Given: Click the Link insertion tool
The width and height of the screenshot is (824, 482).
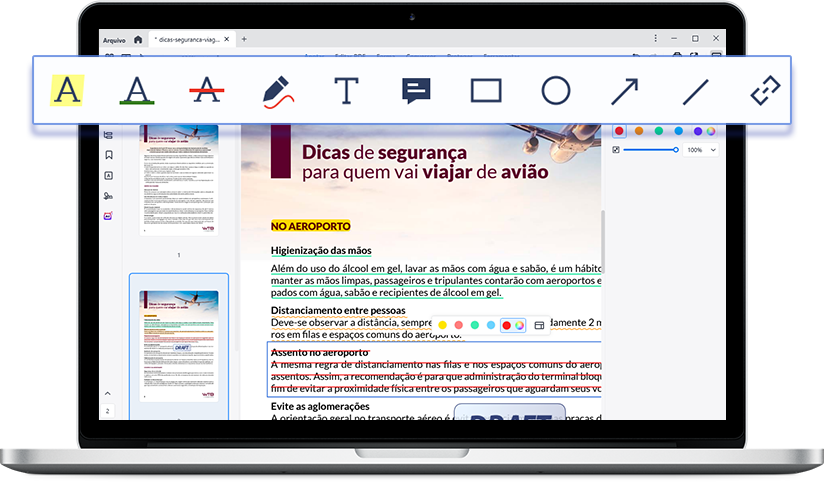Looking at the screenshot, I should (765, 91).
